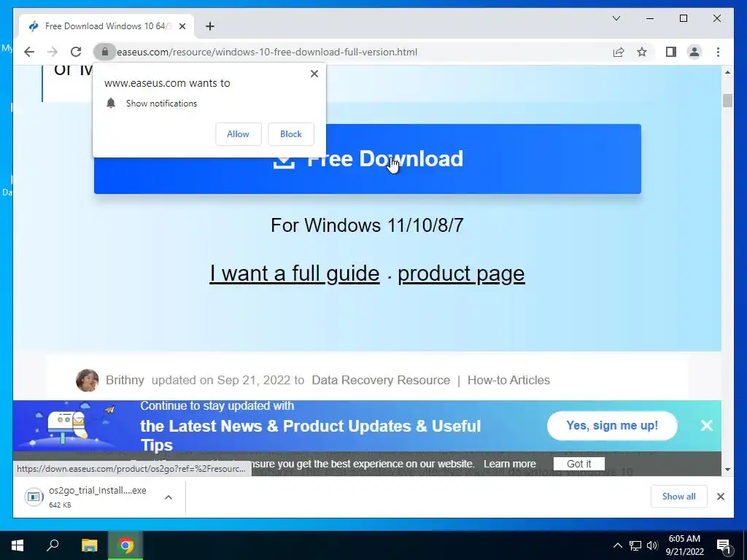This screenshot has width=747, height=560.
Task: Open the Action Center notifications icon
Action: [724, 545]
